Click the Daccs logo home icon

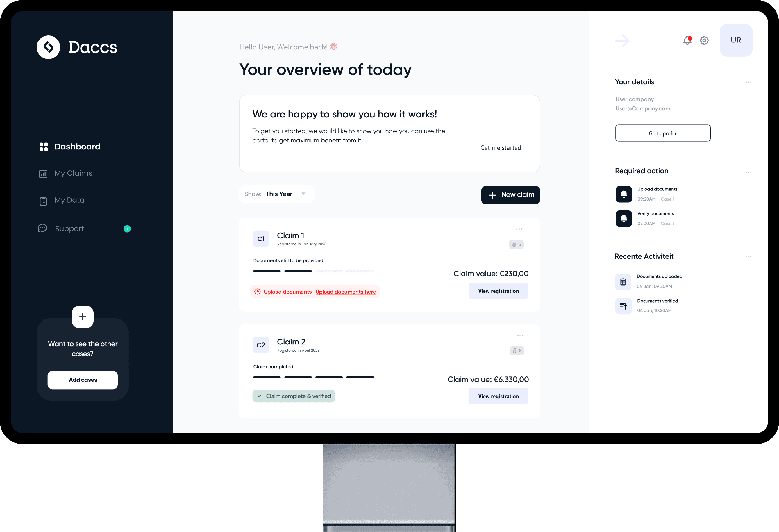(47, 47)
